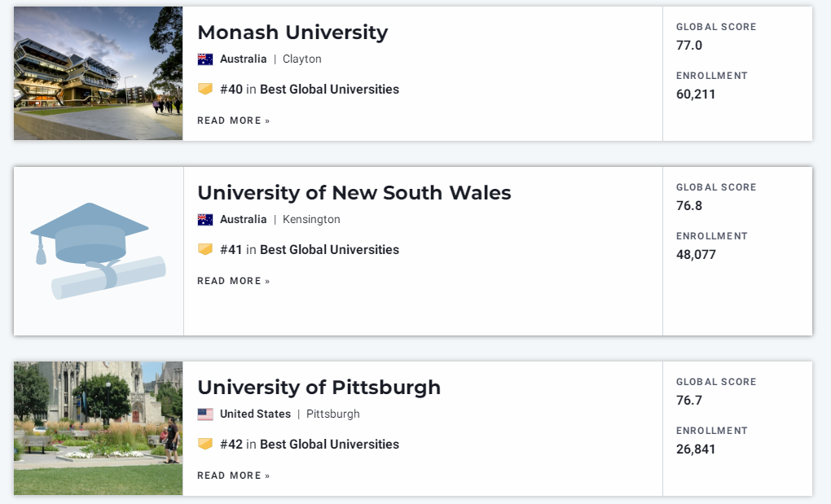Click Read More under University of Pittsburgh
The image size is (831, 504).
(234, 476)
